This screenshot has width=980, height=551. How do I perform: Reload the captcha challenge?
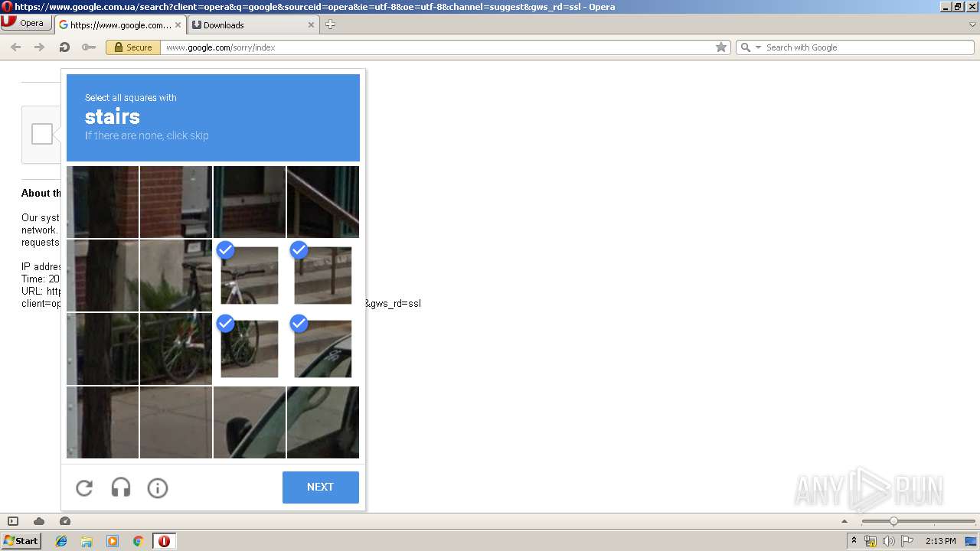click(x=84, y=488)
